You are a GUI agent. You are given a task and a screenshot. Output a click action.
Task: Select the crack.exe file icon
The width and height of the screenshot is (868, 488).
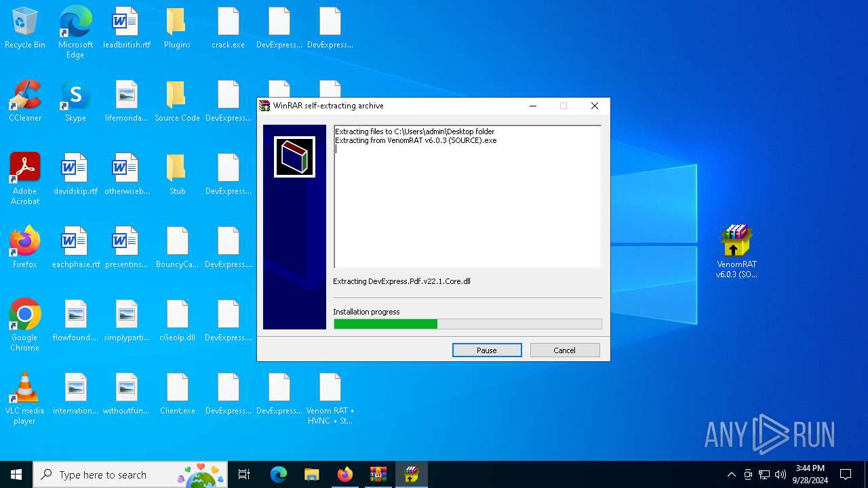228,29
